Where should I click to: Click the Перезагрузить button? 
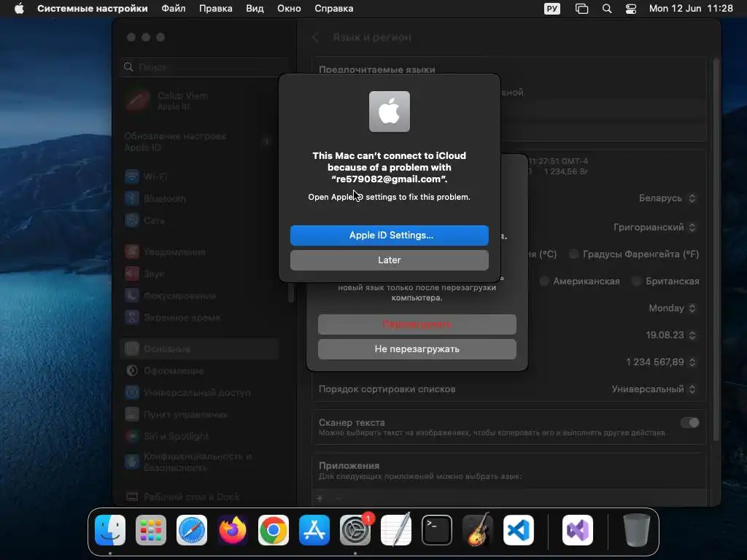[x=417, y=324]
